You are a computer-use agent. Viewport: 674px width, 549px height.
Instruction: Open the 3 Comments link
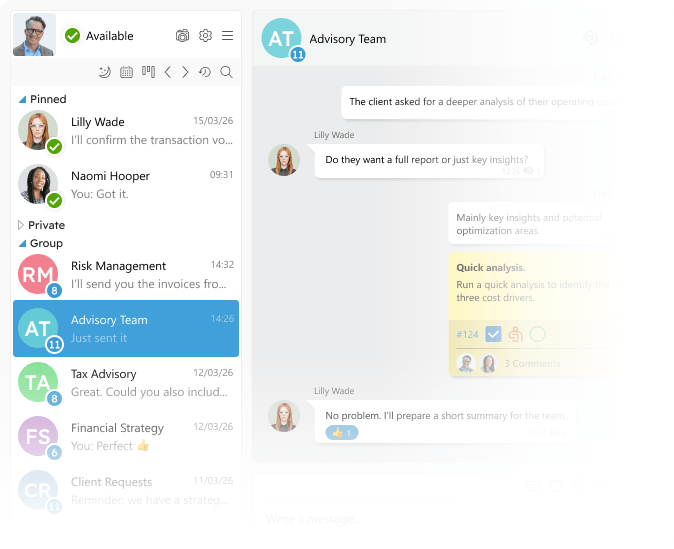[x=532, y=364]
